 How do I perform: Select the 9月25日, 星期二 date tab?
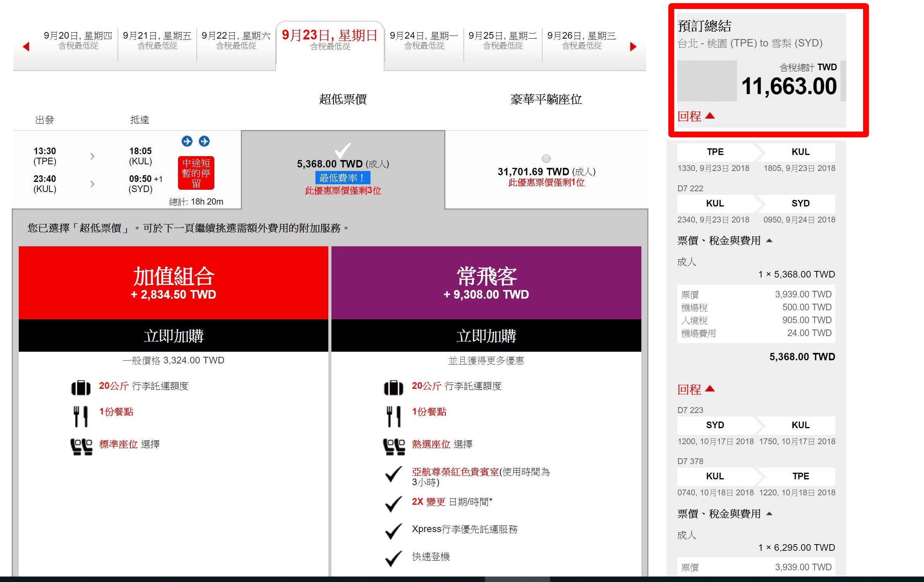click(x=503, y=40)
